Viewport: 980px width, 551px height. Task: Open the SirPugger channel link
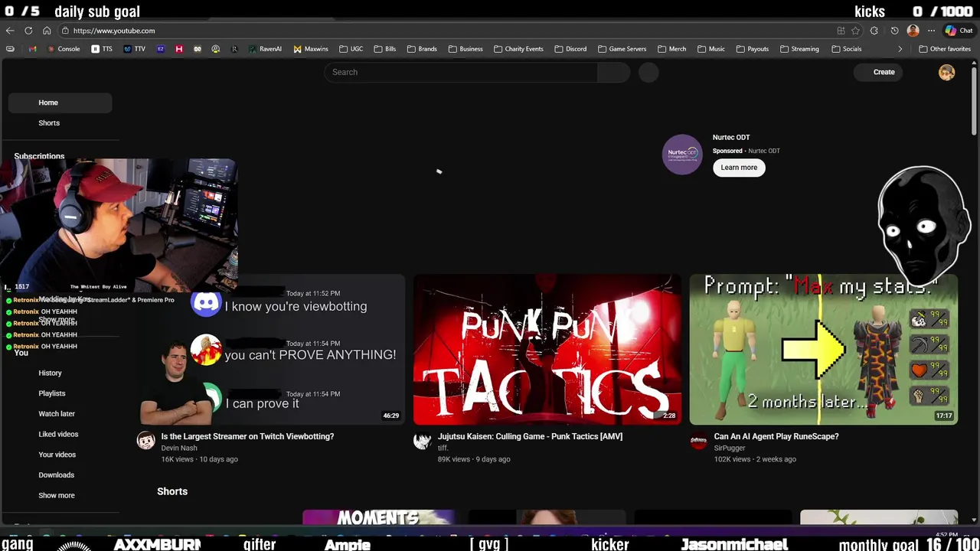730,448
